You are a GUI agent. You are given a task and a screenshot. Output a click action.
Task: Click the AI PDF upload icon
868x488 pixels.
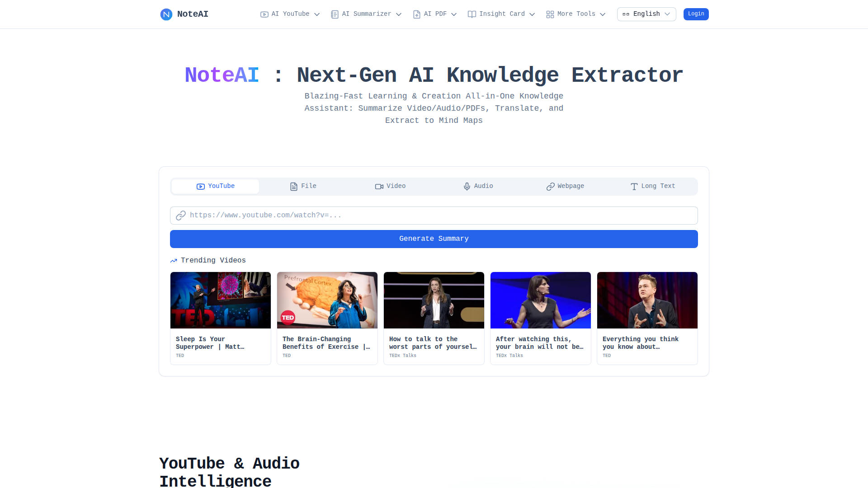point(417,14)
